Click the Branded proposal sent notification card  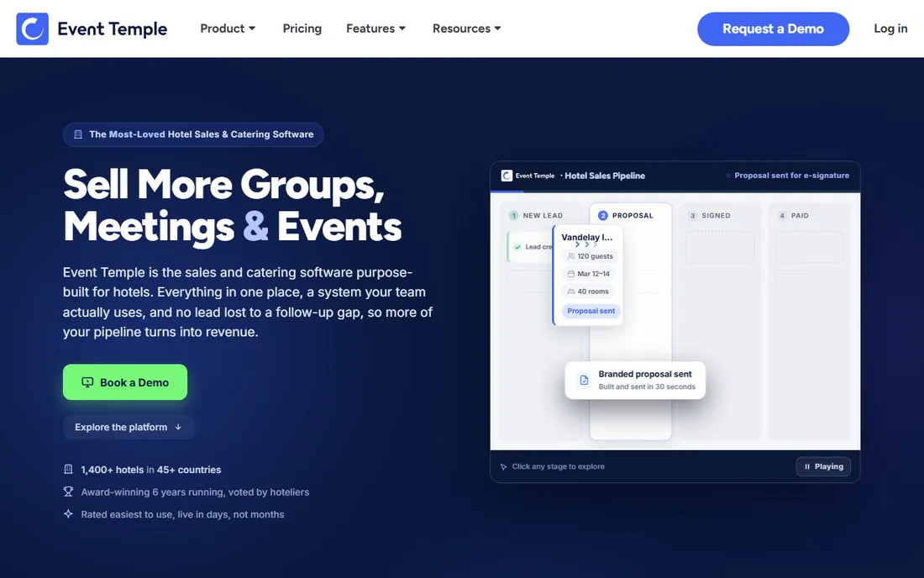(x=635, y=380)
